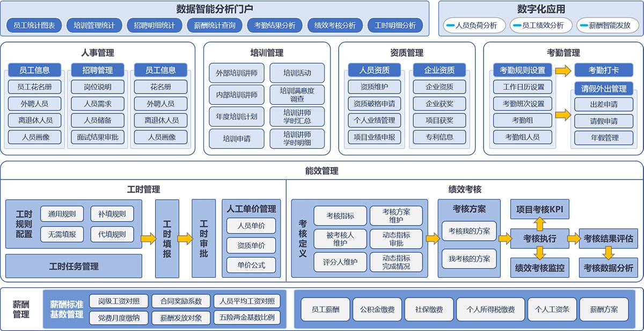Open the 员工统计图表 tab
The image size is (644, 331).
(x=34, y=25)
